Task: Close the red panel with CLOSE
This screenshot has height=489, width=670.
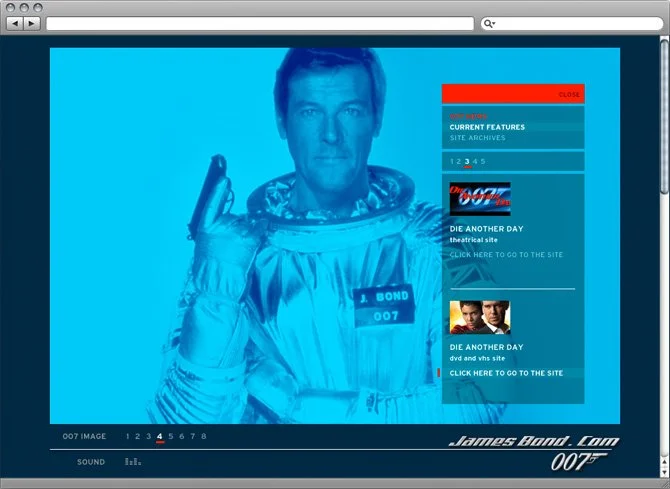Action: click(x=569, y=94)
